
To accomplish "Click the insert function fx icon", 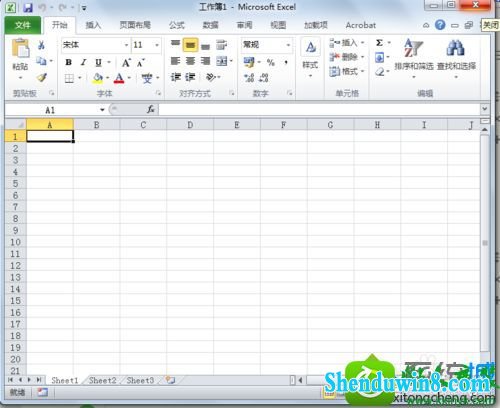I will pos(151,109).
